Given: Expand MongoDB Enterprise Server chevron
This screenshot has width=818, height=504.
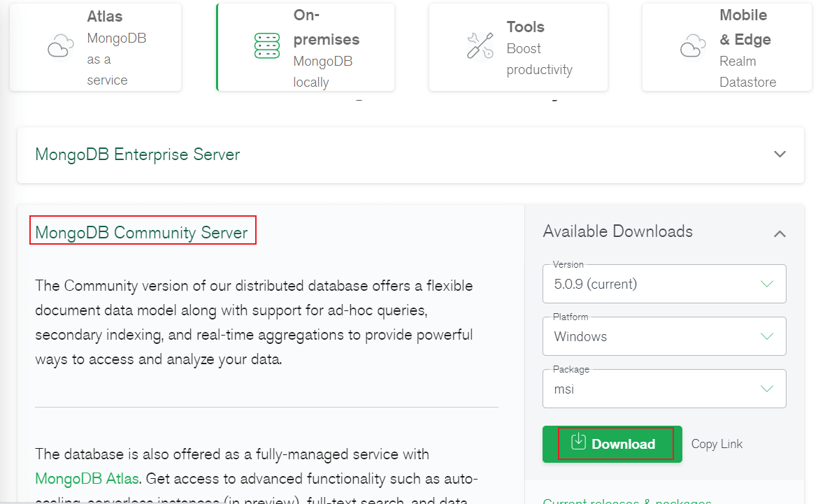Looking at the screenshot, I should click(780, 154).
